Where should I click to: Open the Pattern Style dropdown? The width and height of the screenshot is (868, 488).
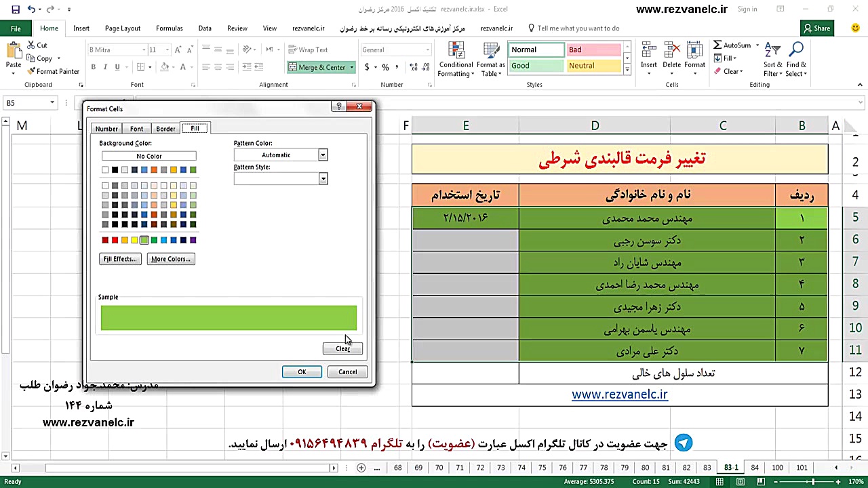click(322, 178)
